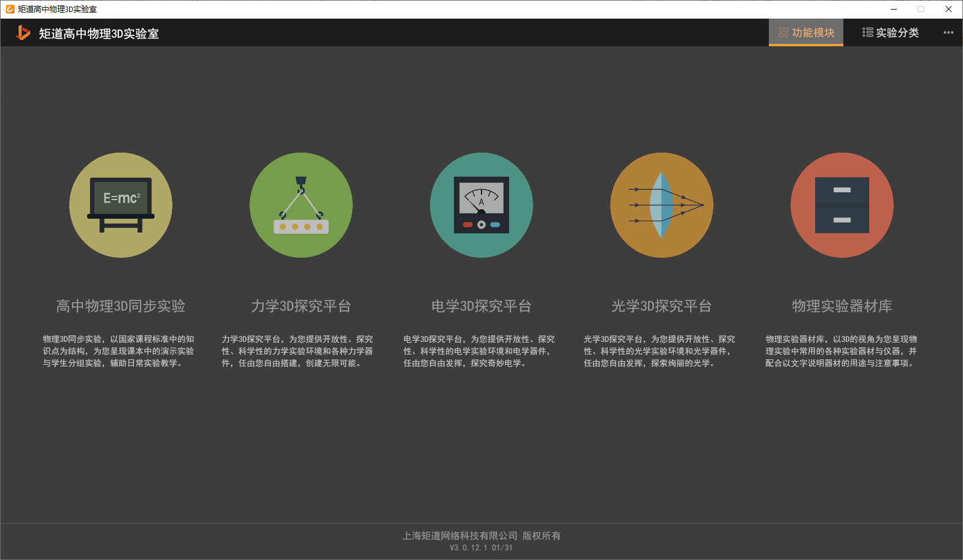Select the 物理实验器材库 title
Image resolution: width=963 pixels, height=560 pixels.
pos(842,306)
